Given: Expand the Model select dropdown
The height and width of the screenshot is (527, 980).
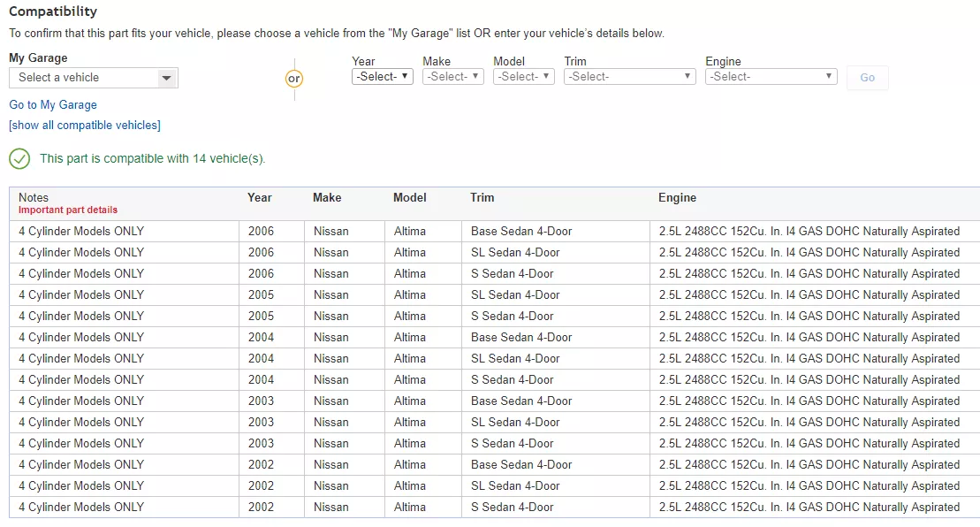Looking at the screenshot, I should tap(523, 77).
